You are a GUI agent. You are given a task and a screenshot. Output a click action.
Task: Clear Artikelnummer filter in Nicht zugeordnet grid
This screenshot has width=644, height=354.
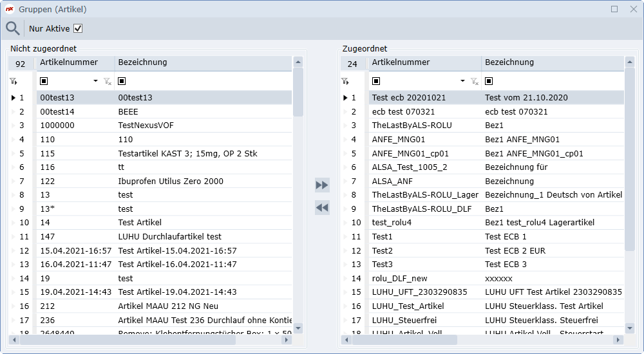click(x=108, y=82)
